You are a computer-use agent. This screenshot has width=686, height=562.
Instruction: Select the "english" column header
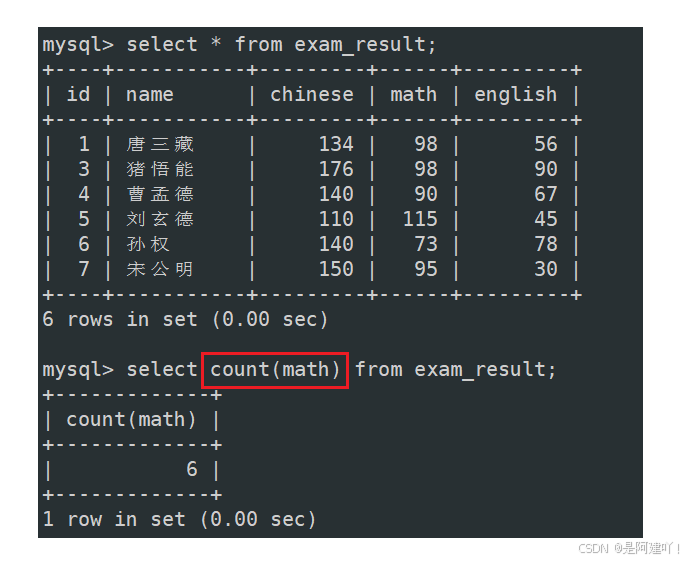tap(515, 94)
